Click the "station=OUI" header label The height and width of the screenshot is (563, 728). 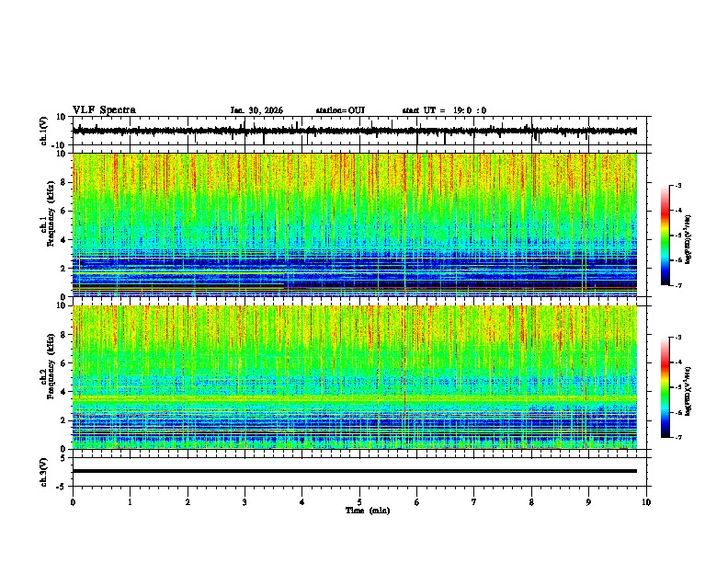point(340,110)
